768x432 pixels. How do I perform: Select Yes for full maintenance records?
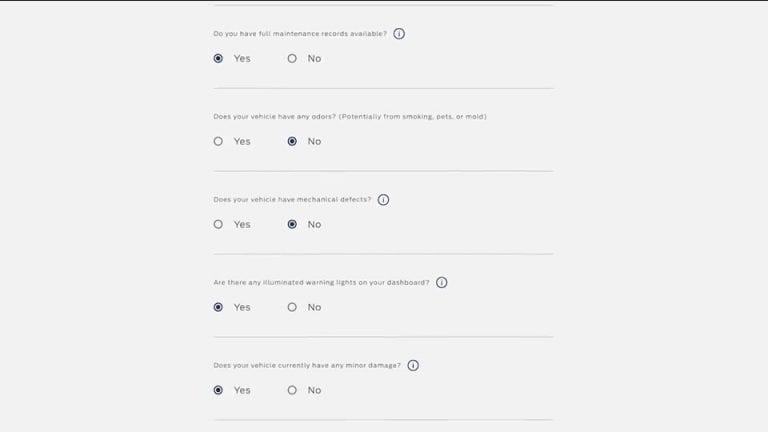(x=218, y=58)
